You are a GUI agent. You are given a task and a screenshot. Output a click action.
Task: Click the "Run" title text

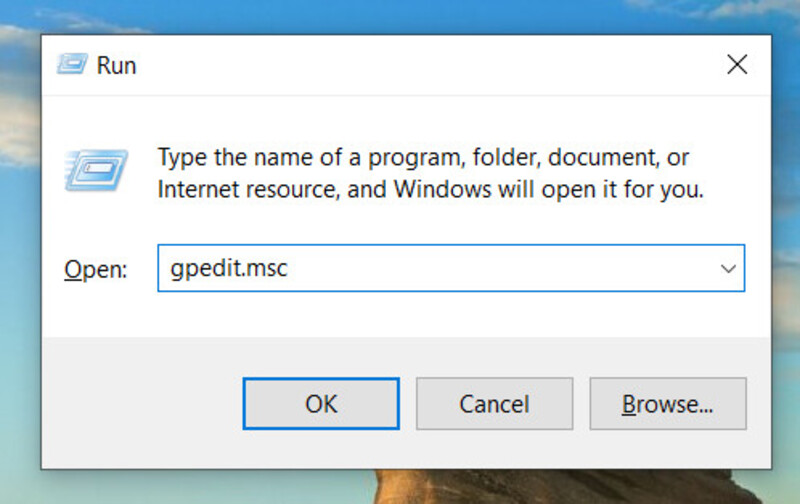pyautogui.click(x=116, y=65)
